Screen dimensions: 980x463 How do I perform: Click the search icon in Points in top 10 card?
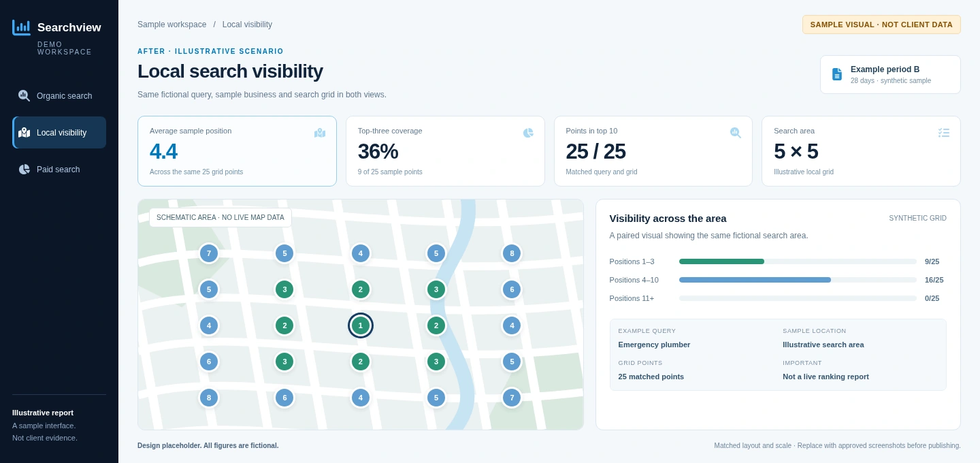point(736,133)
